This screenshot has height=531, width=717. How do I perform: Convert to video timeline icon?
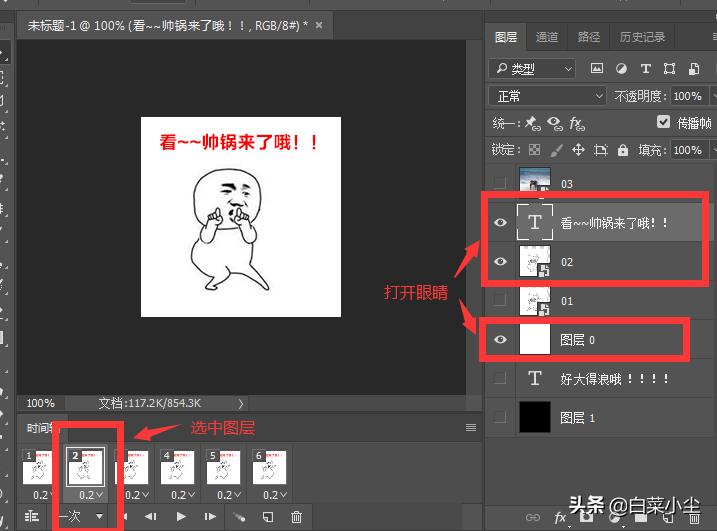pyautogui.click(x=32, y=516)
